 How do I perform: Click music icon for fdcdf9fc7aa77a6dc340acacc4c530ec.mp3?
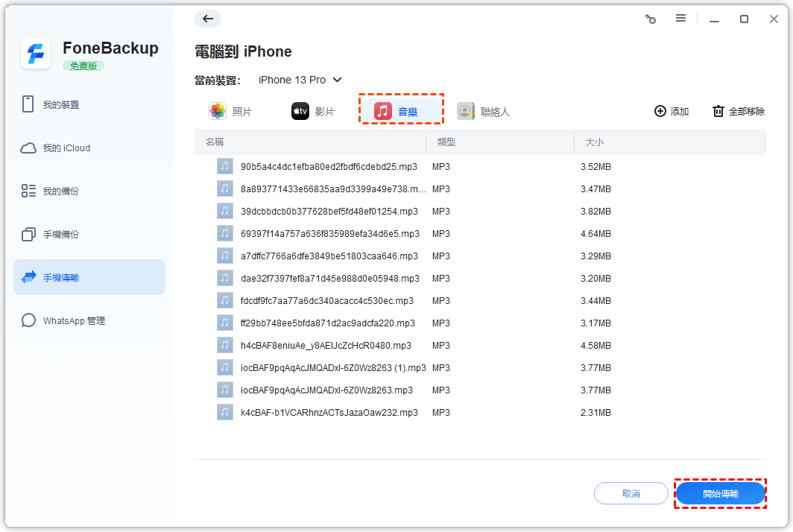pyautogui.click(x=225, y=300)
